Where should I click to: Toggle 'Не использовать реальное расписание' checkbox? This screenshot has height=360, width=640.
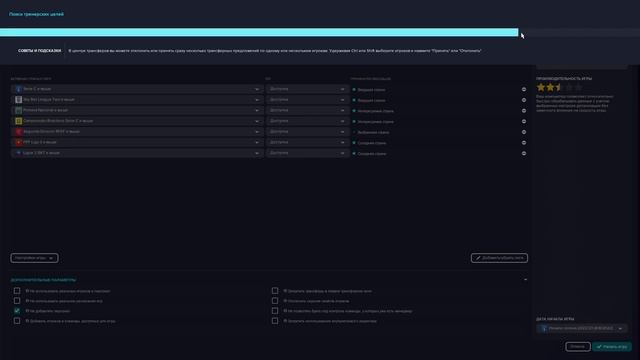(17, 301)
